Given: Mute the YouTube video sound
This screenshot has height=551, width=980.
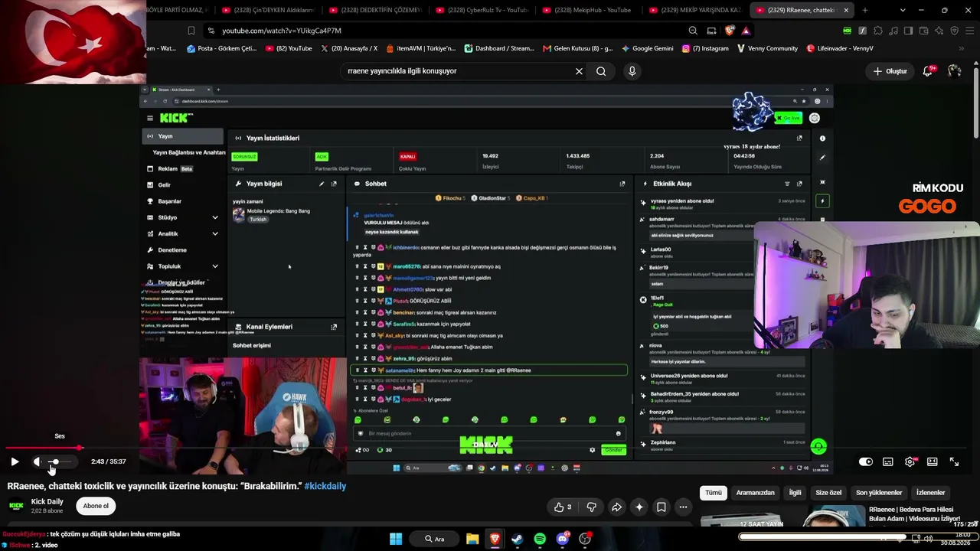Looking at the screenshot, I should (37, 461).
